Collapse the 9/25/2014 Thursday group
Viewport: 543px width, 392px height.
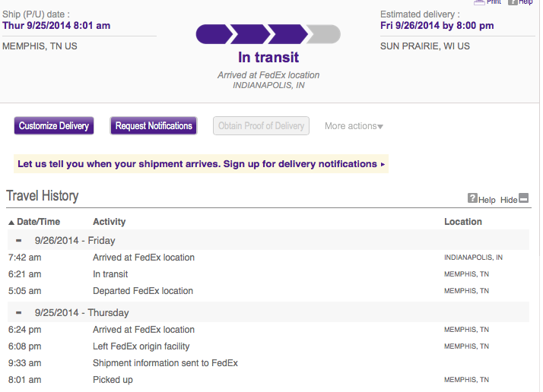(x=19, y=313)
